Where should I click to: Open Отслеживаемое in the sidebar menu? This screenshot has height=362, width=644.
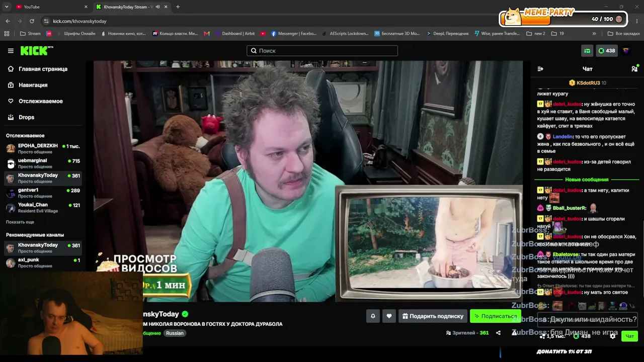coord(41,101)
